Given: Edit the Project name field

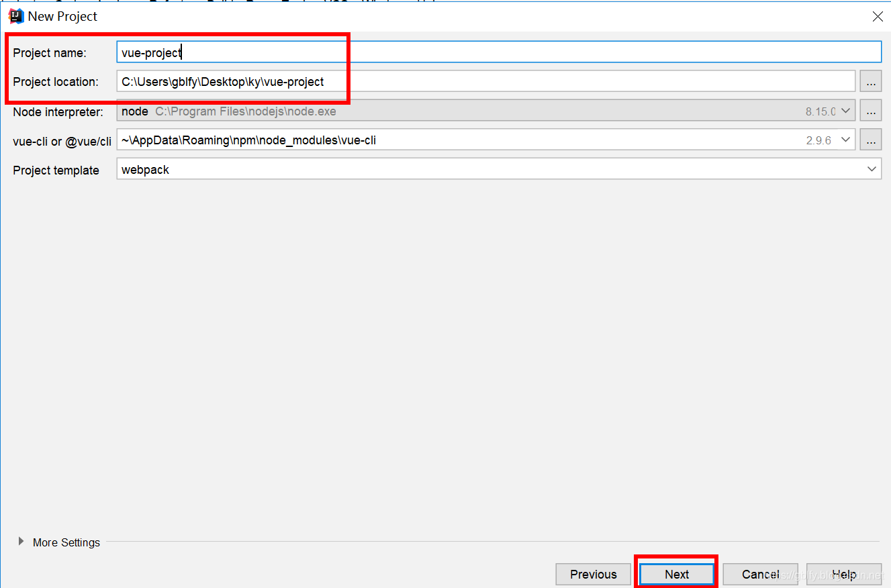Looking at the screenshot, I should [x=499, y=52].
